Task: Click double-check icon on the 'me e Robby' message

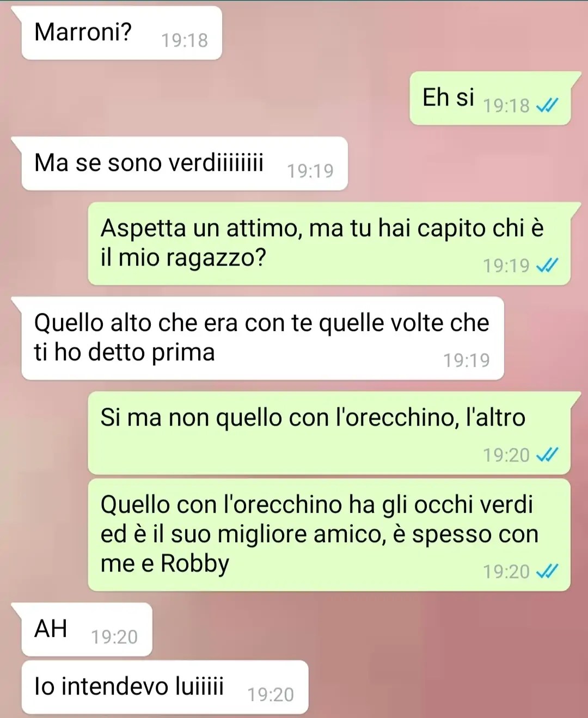Action: click(547, 571)
